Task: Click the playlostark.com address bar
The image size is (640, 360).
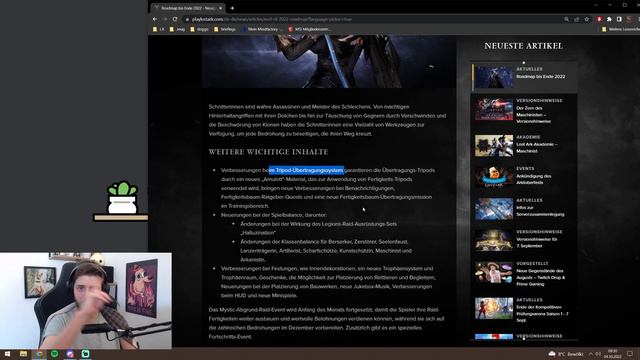Action: point(371,19)
